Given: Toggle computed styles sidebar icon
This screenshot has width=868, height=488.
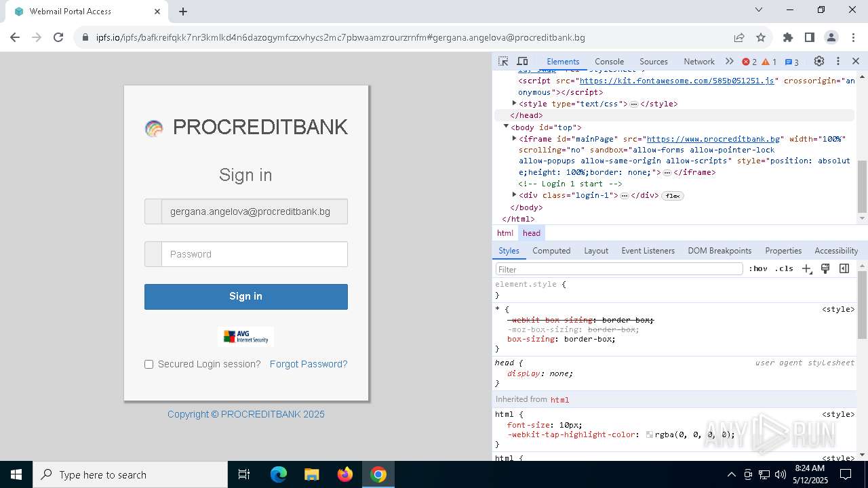Looking at the screenshot, I should pos(844,269).
